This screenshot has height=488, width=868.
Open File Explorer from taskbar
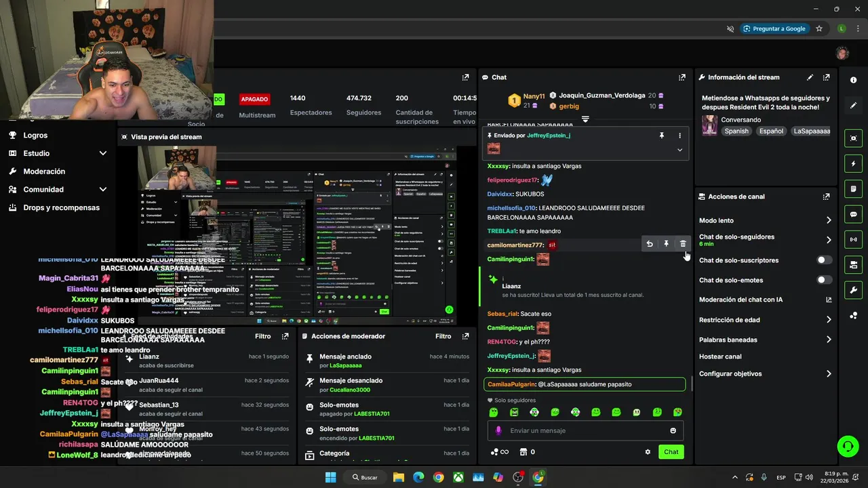pyautogui.click(x=399, y=477)
